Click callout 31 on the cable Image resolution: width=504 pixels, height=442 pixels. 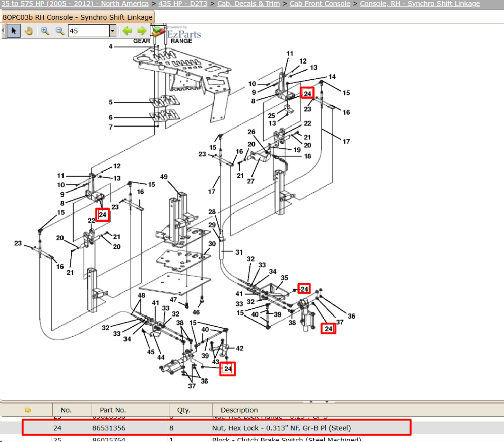click(x=239, y=252)
